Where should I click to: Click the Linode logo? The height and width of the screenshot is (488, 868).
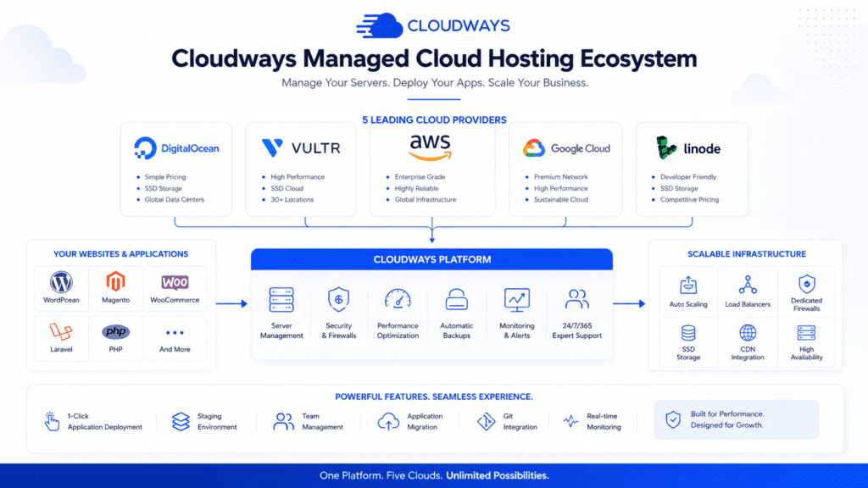[688, 147]
